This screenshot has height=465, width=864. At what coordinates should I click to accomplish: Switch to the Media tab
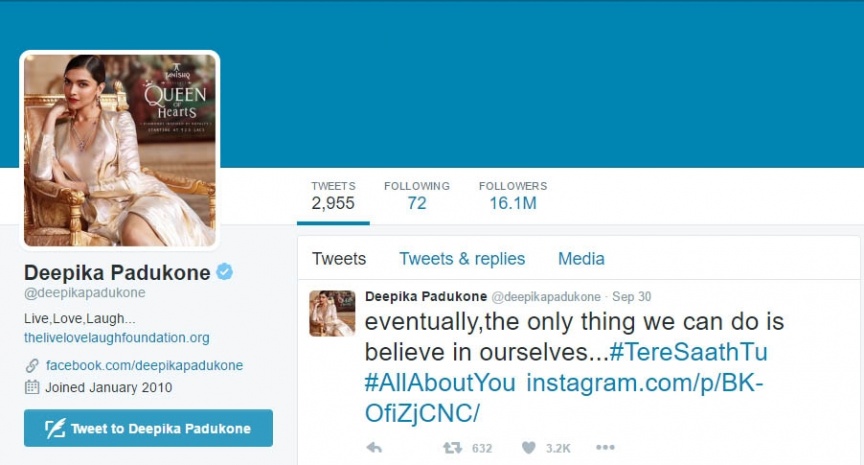[x=581, y=258]
